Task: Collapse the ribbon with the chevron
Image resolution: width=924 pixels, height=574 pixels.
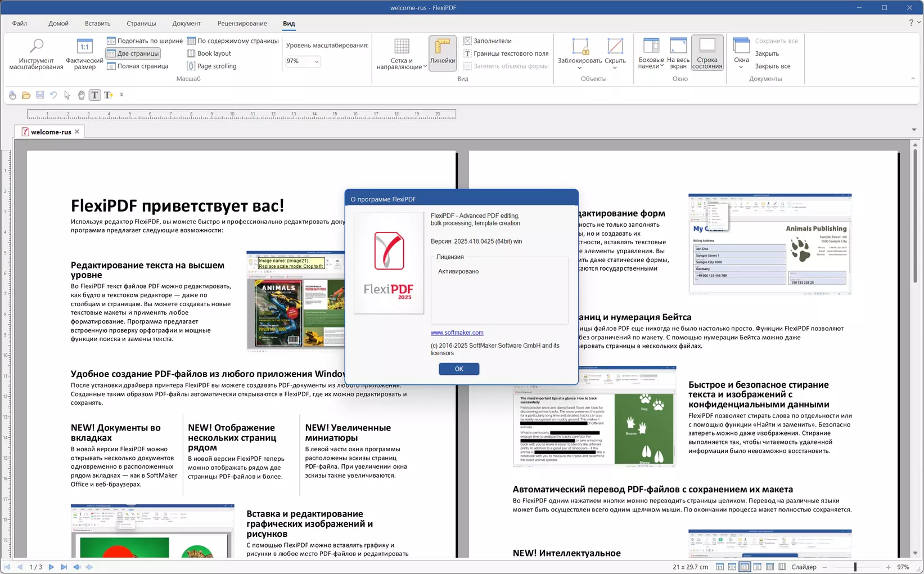Action: tap(913, 79)
